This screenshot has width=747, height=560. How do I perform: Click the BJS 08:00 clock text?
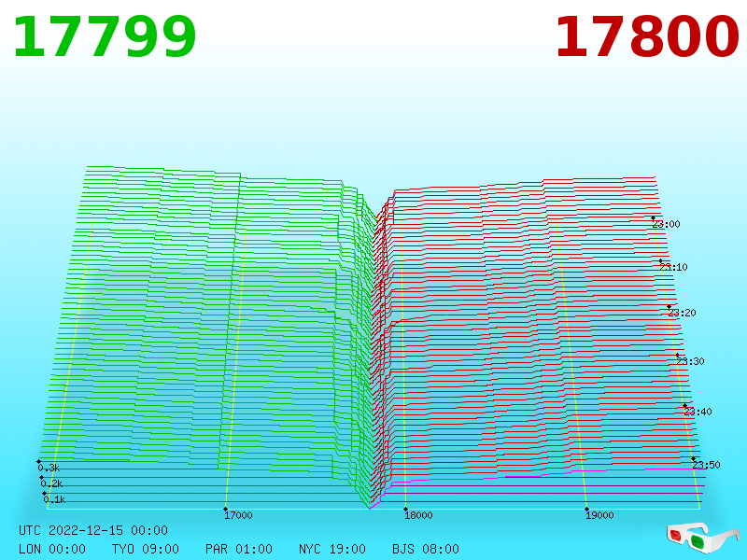(426, 549)
